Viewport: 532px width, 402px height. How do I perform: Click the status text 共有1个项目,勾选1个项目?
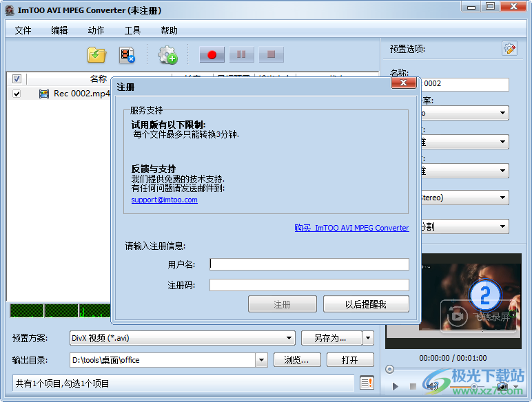click(63, 383)
